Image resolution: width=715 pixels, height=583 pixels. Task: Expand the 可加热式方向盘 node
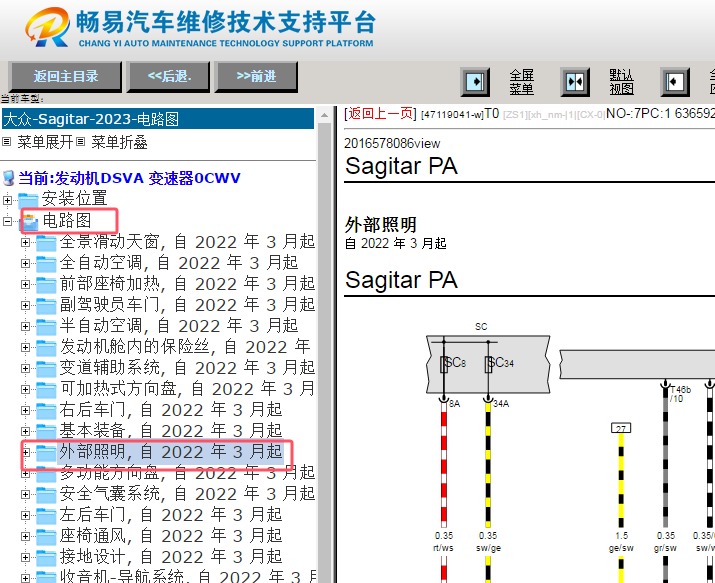point(26,389)
